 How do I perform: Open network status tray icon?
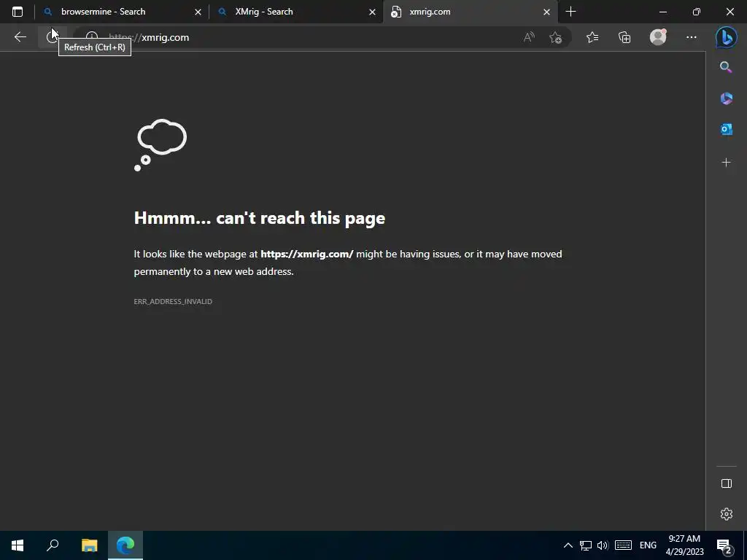point(586,545)
